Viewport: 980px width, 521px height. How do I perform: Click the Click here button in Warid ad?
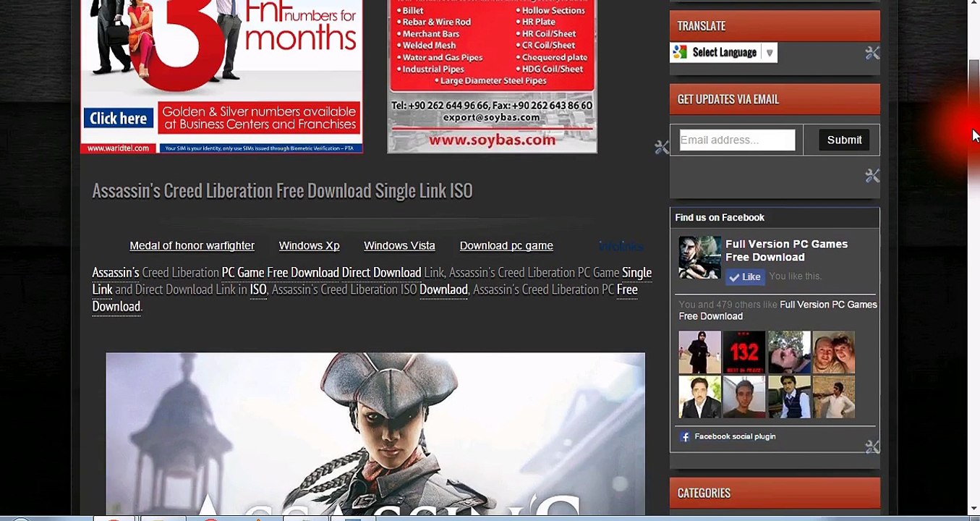pos(118,118)
